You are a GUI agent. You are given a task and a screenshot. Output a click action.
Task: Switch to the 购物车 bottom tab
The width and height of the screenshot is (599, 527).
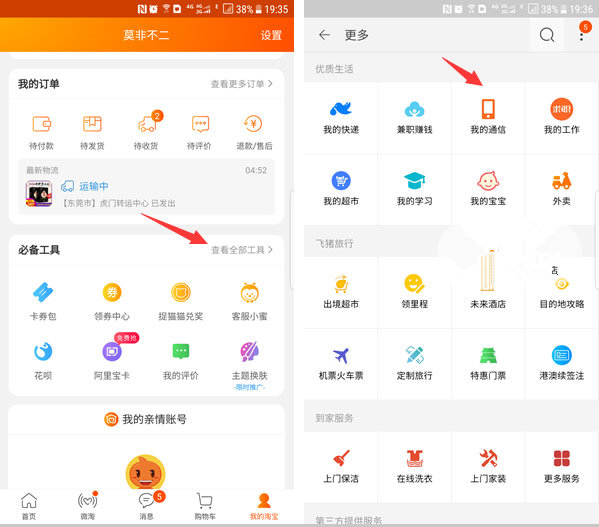[x=205, y=506]
